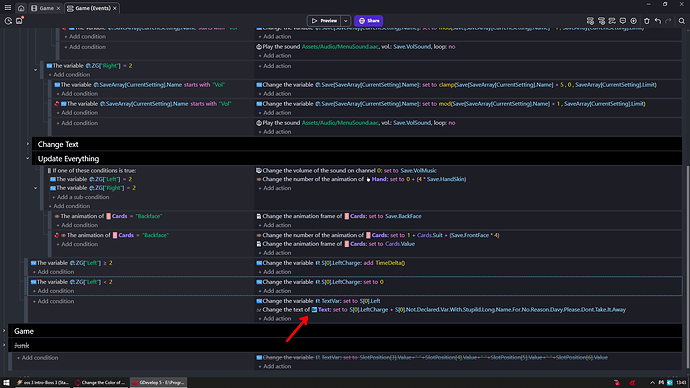Screen dimensions: 690x388
Task: Select the Game (Events) tab
Action: [x=93, y=8]
